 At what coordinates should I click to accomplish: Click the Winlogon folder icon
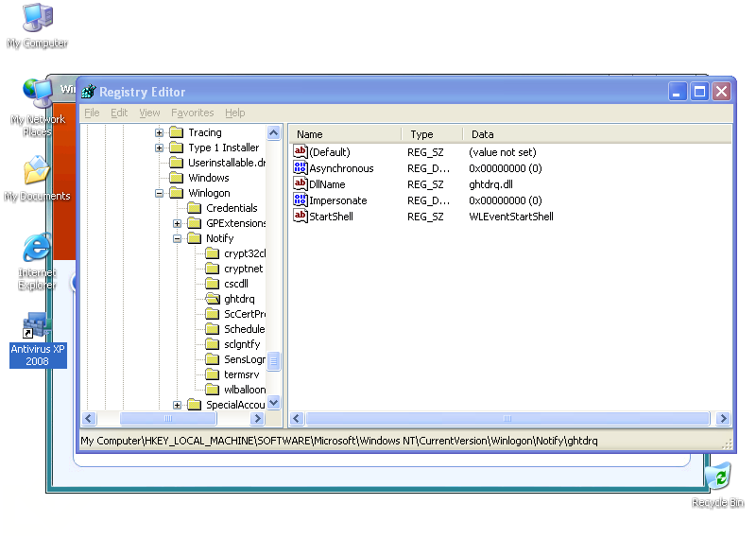[x=177, y=193]
